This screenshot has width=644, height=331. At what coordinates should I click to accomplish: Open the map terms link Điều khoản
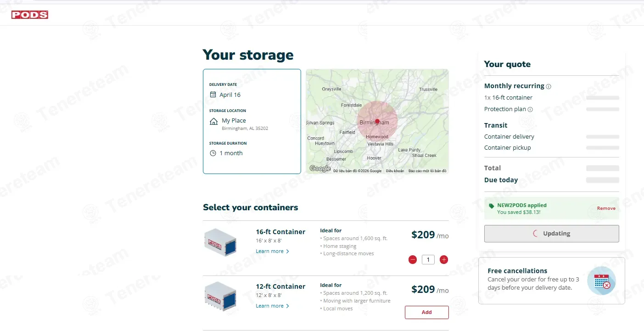[x=395, y=171]
